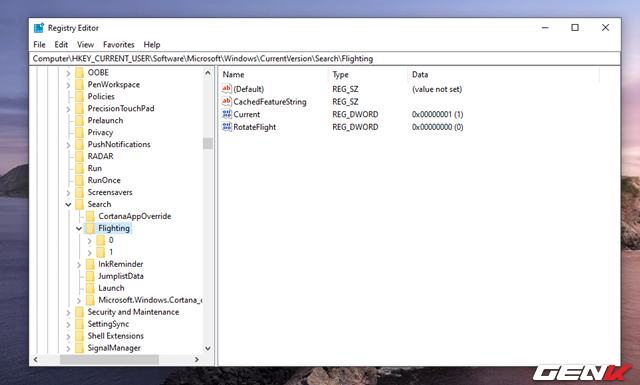Image resolution: width=640 pixels, height=385 pixels.
Task: Click the tree scroll up arrow
Action: 208,73
